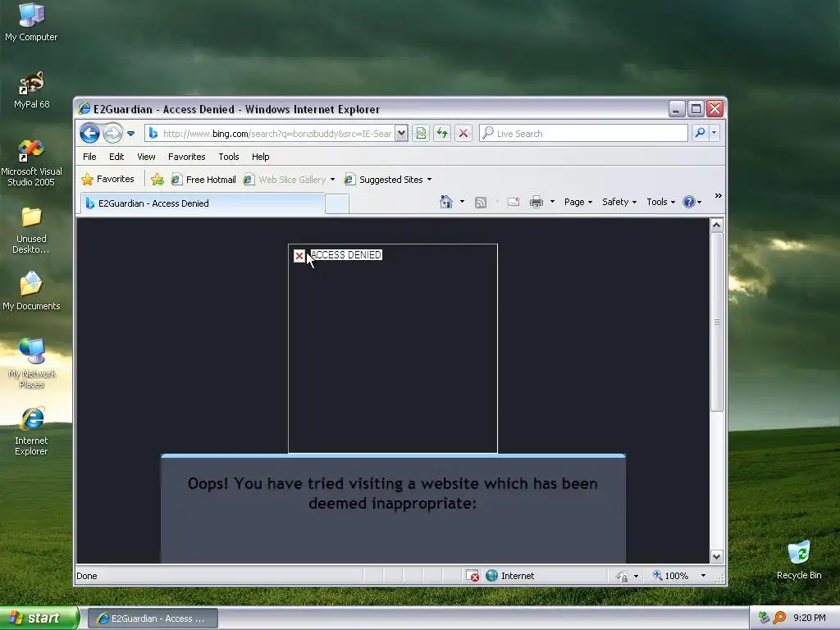Click the scrollbar up arrow
840x630 pixels.
tap(717, 225)
